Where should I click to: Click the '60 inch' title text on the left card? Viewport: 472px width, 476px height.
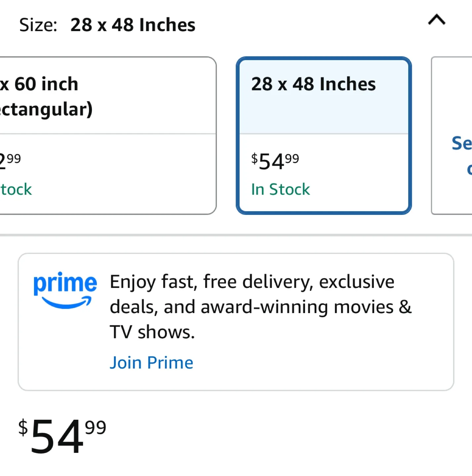tap(46, 84)
